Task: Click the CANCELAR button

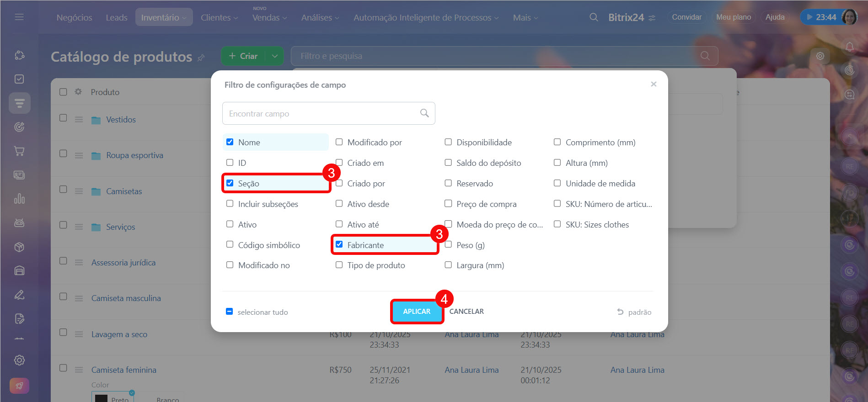Action: tap(466, 311)
